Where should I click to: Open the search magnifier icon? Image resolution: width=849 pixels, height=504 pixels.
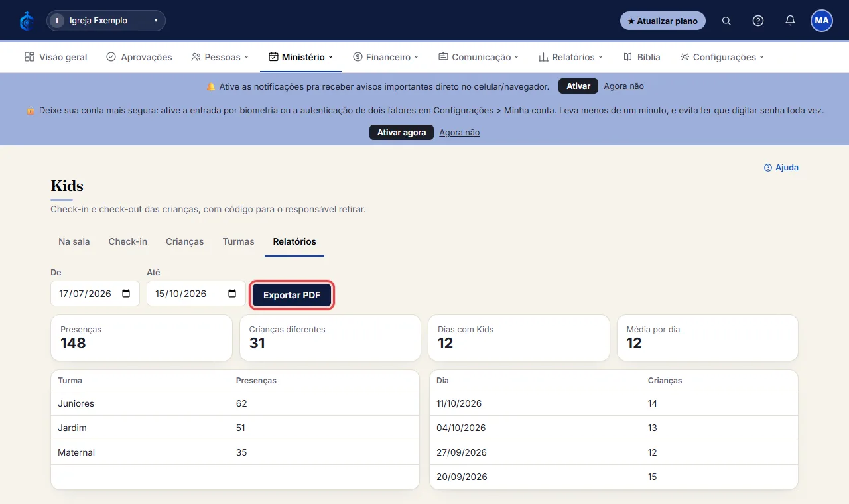coord(726,21)
